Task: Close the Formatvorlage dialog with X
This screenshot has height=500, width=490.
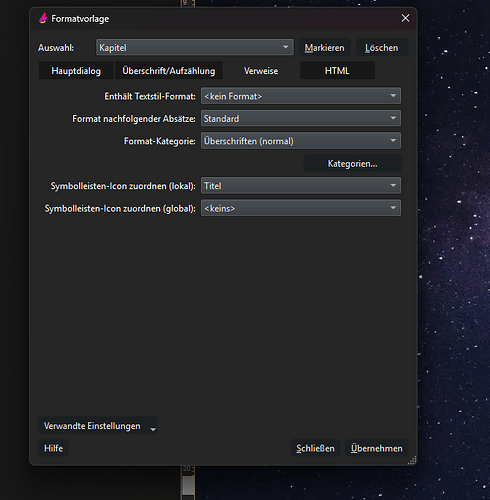Action: (x=405, y=18)
